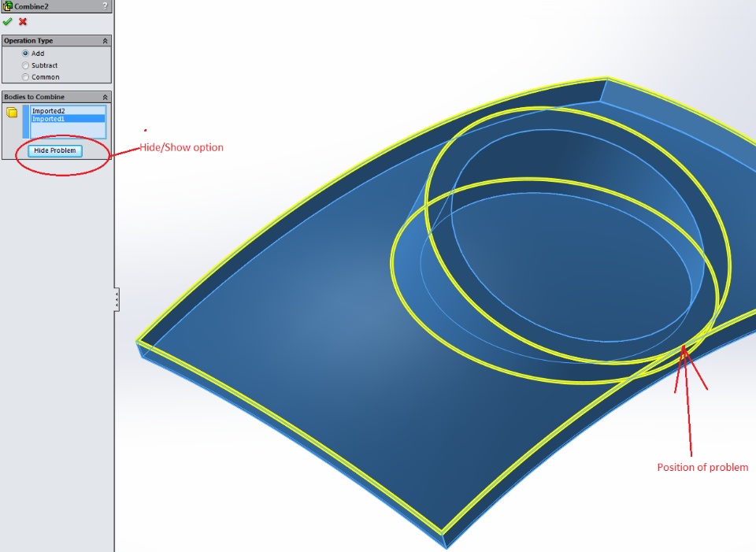The height and width of the screenshot is (552, 756).
Task: Cancel Combine2 with the red X
Action: click(23, 22)
